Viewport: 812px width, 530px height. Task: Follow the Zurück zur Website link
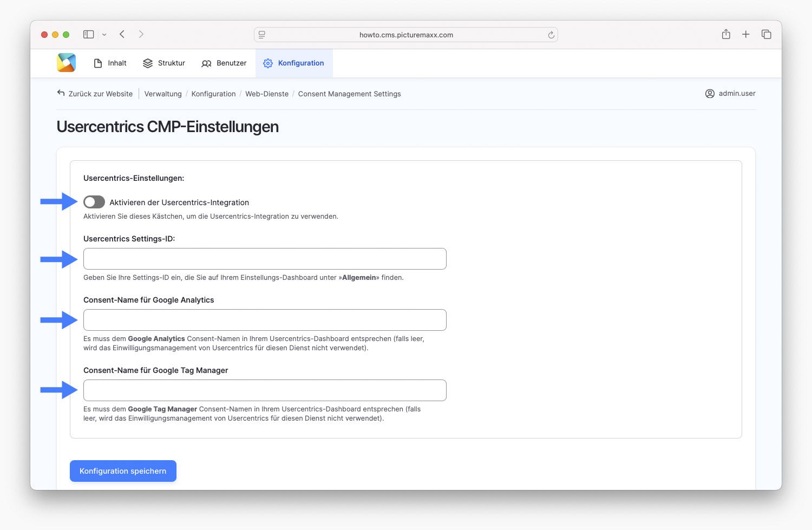click(x=95, y=94)
